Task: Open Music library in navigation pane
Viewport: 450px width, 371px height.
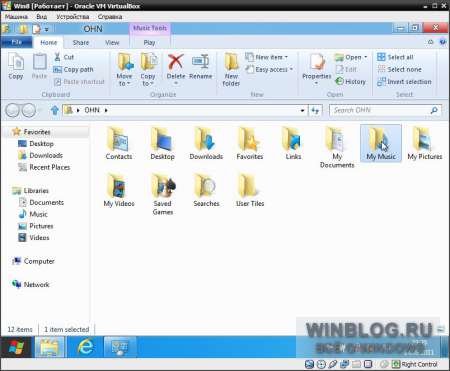Action: pos(38,214)
